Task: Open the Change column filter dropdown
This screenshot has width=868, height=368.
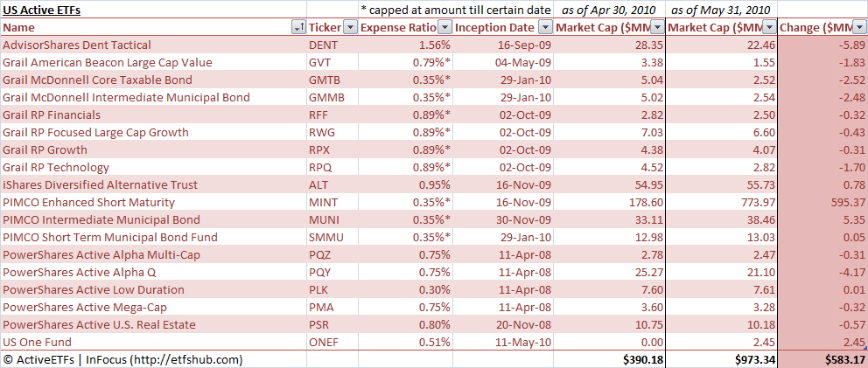Action: (x=861, y=27)
